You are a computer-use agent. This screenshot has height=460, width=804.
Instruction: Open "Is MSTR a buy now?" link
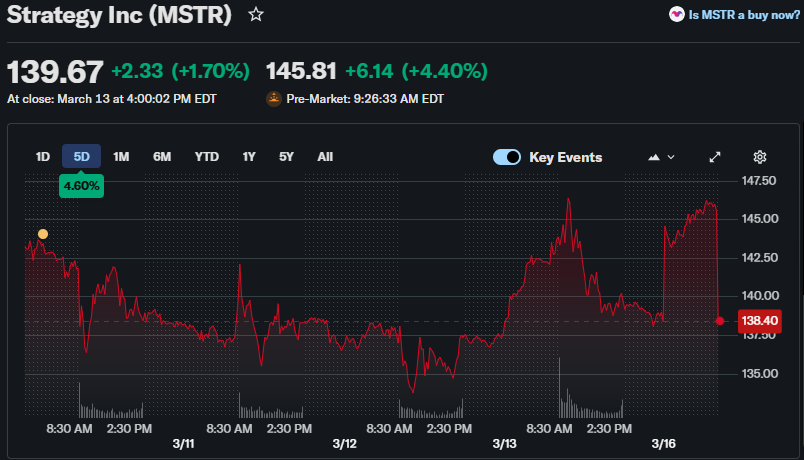pos(744,15)
